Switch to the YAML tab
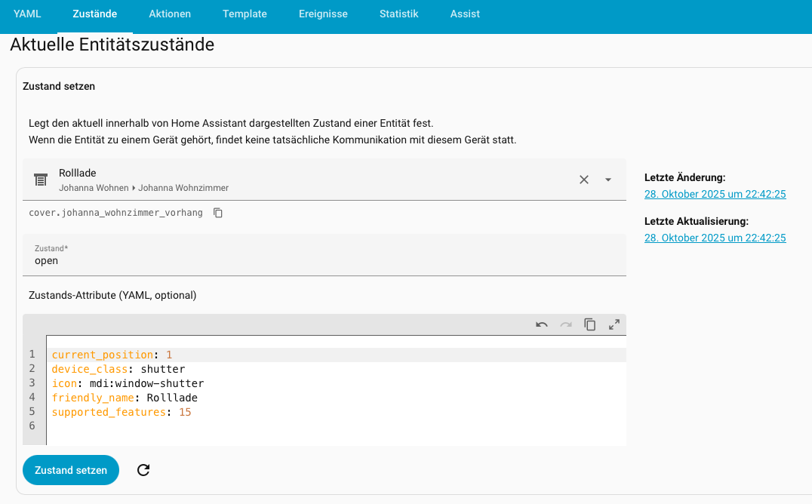The image size is (812, 504). 27,14
